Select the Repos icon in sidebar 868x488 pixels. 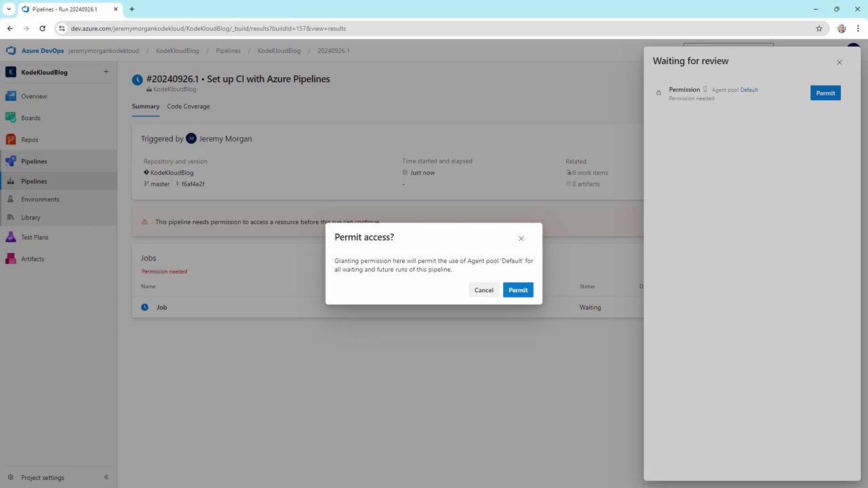point(10,140)
